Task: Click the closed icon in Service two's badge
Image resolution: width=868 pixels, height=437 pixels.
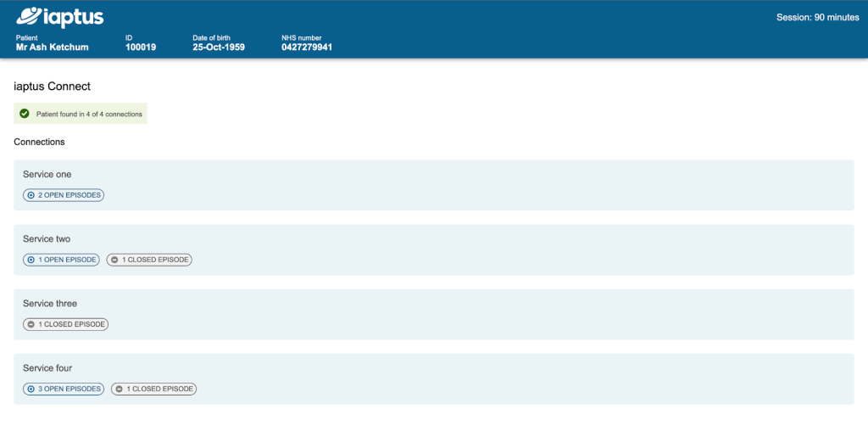Action: click(x=114, y=260)
